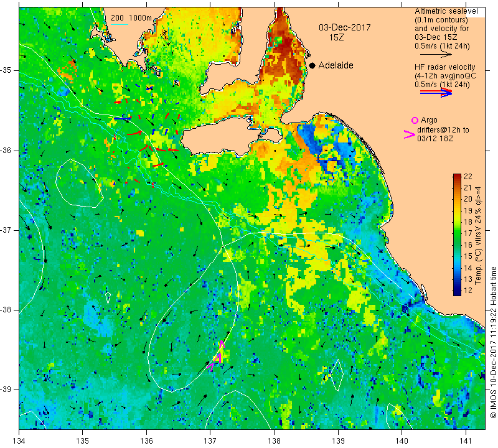Screen dimensions: 498x448
Task: Click the cyan 200m contour legend line
Action: 120,24
